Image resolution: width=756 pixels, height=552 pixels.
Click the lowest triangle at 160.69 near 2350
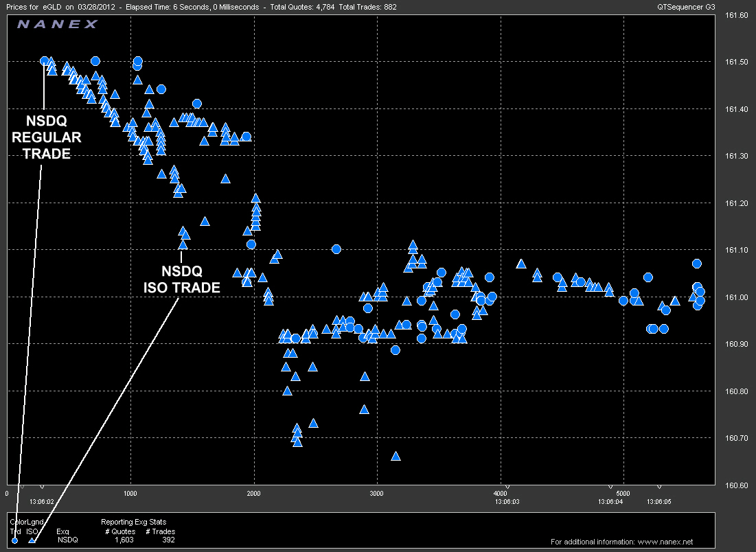tap(297, 442)
